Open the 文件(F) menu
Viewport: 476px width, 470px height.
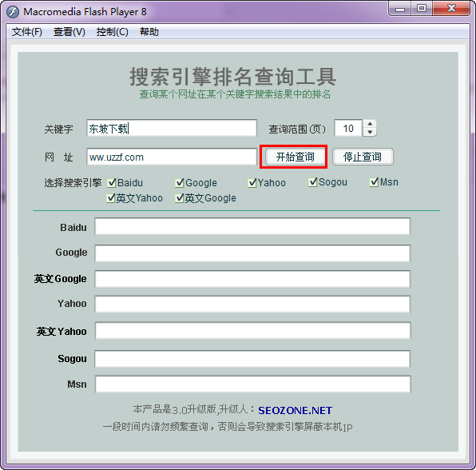(x=26, y=32)
